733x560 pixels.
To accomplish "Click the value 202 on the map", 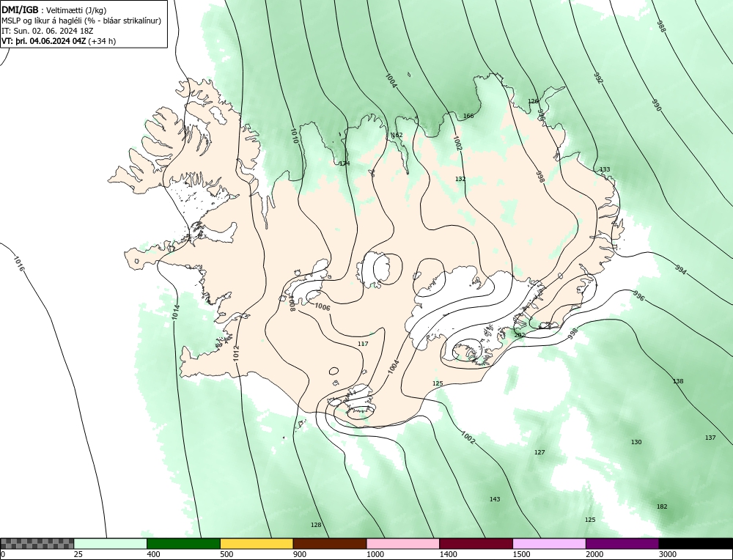I will pyautogui.click(x=520, y=335).
